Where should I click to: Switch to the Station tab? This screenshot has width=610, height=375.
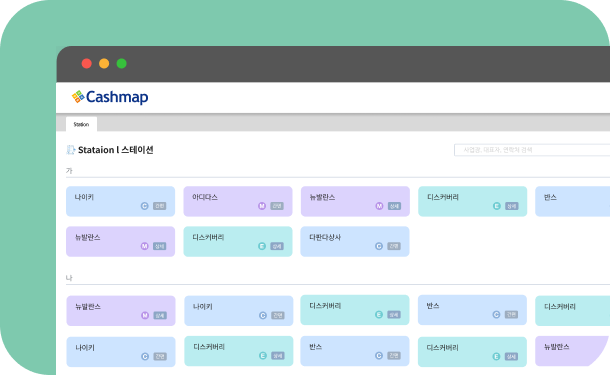coord(81,124)
